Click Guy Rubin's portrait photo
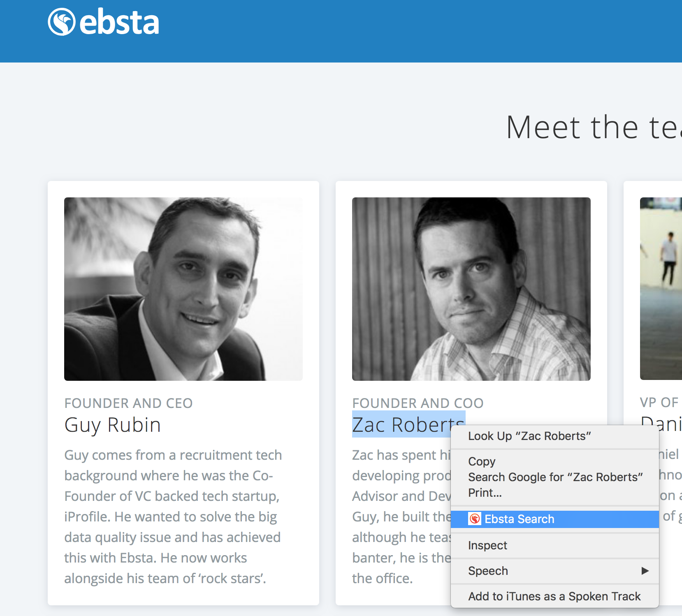 183,289
